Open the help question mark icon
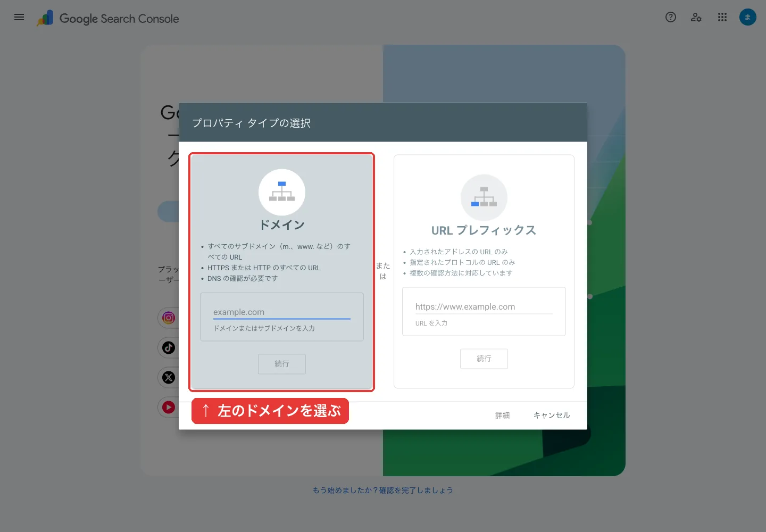Viewport: 766px width, 532px height. [x=671, y=17]
